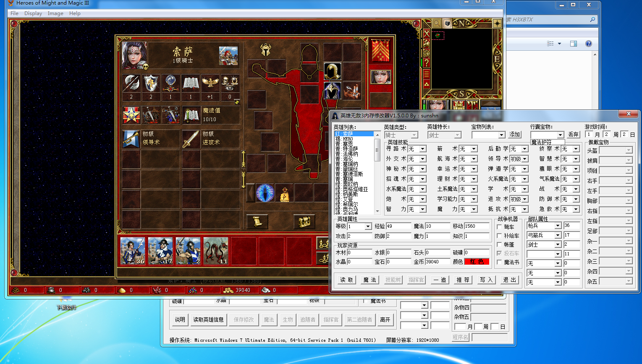Screen dimensions: 642x364
Task: Click the 一追 button
Action: 440,280
